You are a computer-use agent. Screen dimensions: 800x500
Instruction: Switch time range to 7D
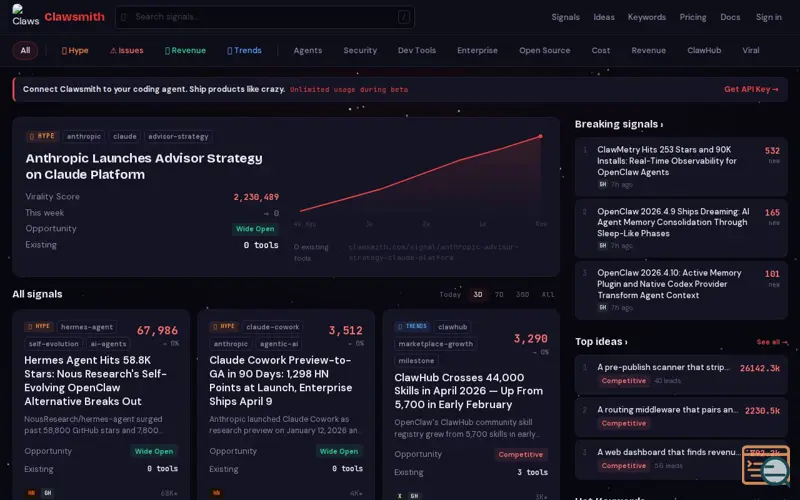tap(499, 295)
